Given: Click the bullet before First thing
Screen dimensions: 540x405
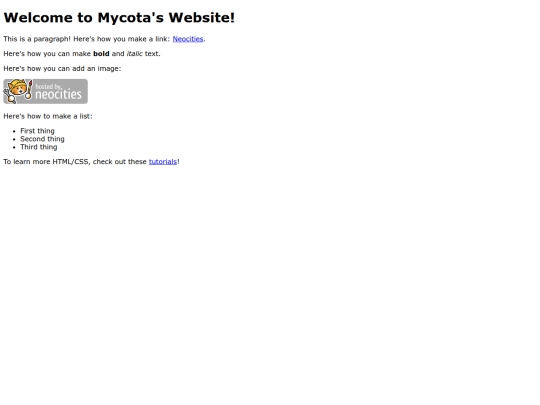Looking at the screenshot, I should click(14, 131).
